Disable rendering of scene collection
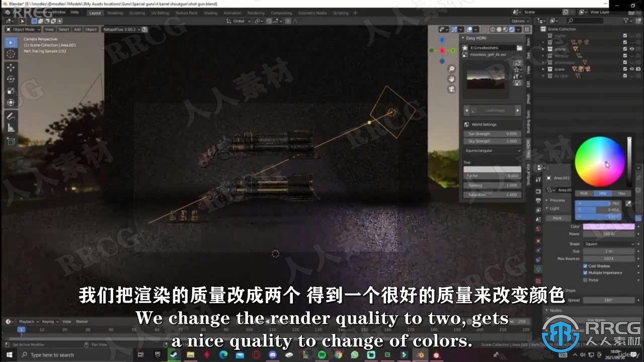 [638, 69]
